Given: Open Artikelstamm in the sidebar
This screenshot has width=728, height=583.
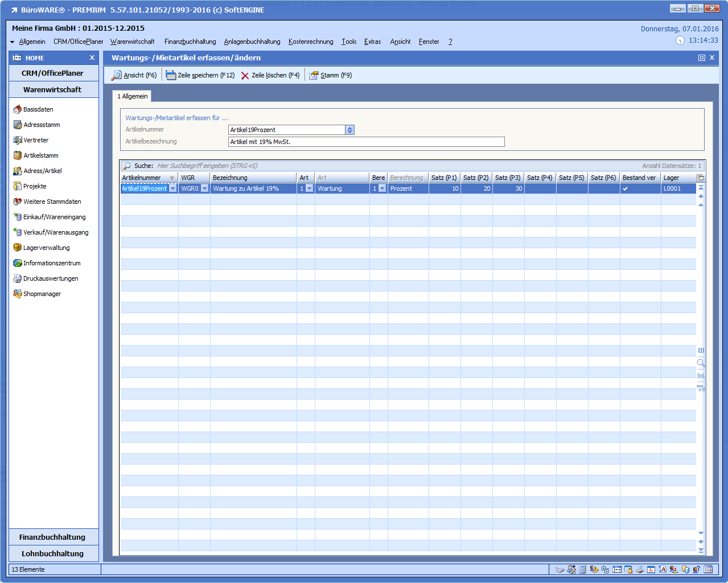Looking at the screenshot, I should tap(40, 155).
